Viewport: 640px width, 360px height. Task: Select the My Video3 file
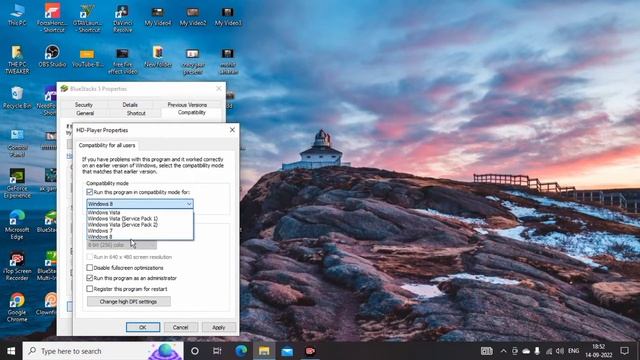point(228,16)
